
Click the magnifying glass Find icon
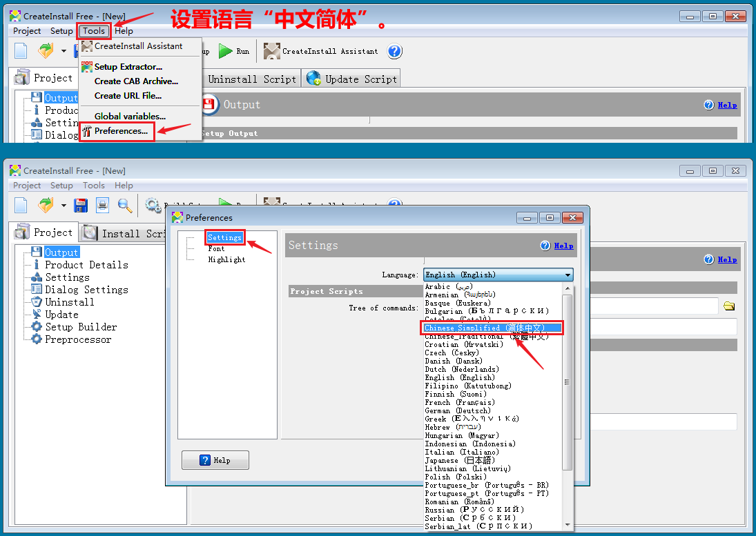[124, 205]
